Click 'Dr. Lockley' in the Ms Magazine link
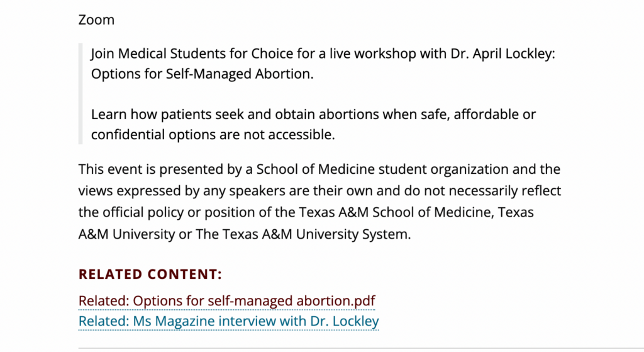This screenshot has height=352, width=644. pos(344,321)
